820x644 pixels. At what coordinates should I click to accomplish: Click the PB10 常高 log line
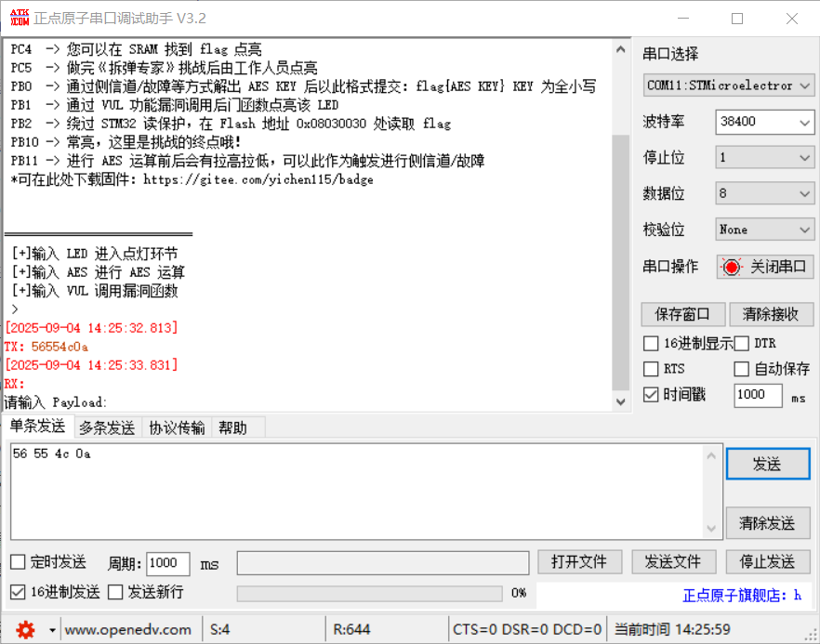126,142
